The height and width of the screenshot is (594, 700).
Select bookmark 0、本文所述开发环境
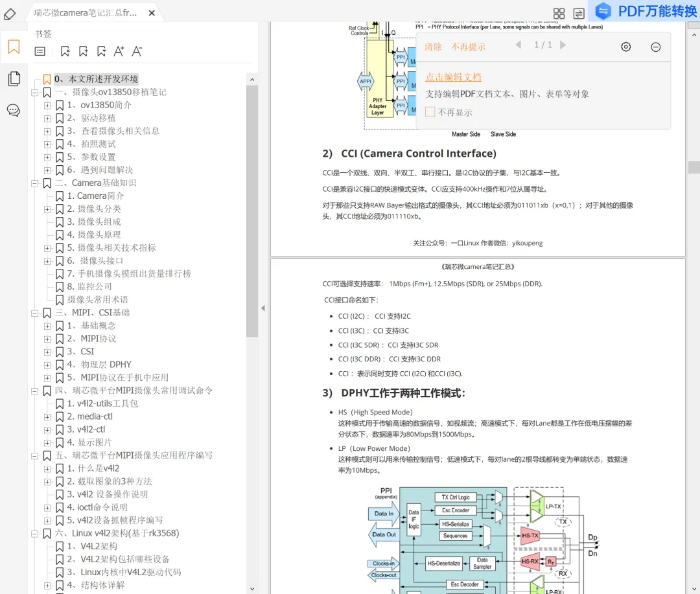tap(96, 79)
